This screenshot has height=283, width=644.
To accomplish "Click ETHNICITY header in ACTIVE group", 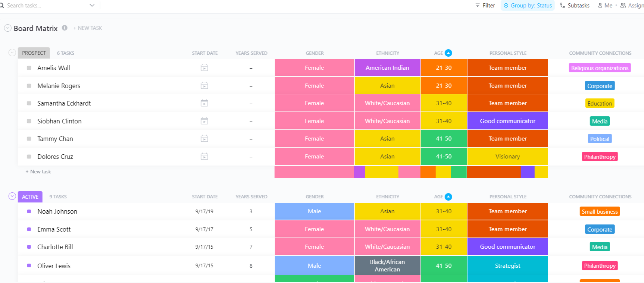I will (x=388, y=197).
